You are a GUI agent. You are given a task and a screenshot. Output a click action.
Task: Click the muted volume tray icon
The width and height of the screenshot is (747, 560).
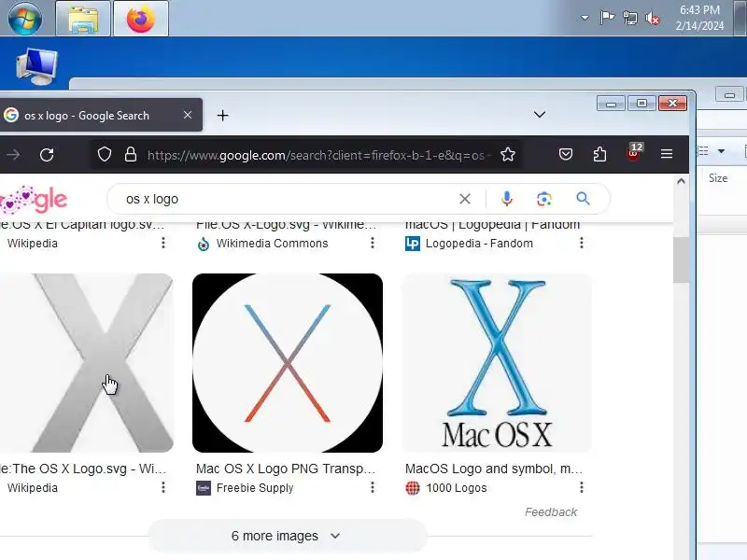653,18
